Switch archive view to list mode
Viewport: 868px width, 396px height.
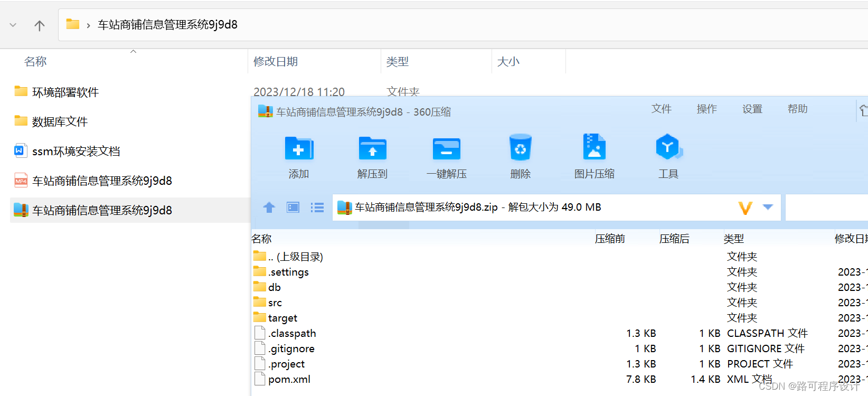317,208
